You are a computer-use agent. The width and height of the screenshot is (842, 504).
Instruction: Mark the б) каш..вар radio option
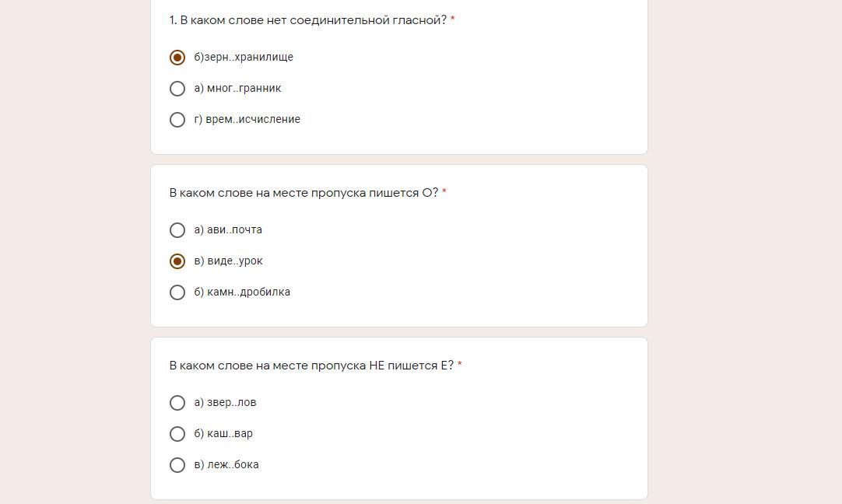pos(177,434)
